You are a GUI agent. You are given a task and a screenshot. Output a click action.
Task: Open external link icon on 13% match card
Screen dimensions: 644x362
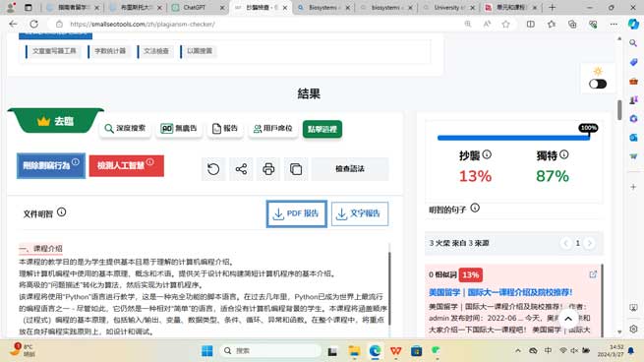coord(593,274)
